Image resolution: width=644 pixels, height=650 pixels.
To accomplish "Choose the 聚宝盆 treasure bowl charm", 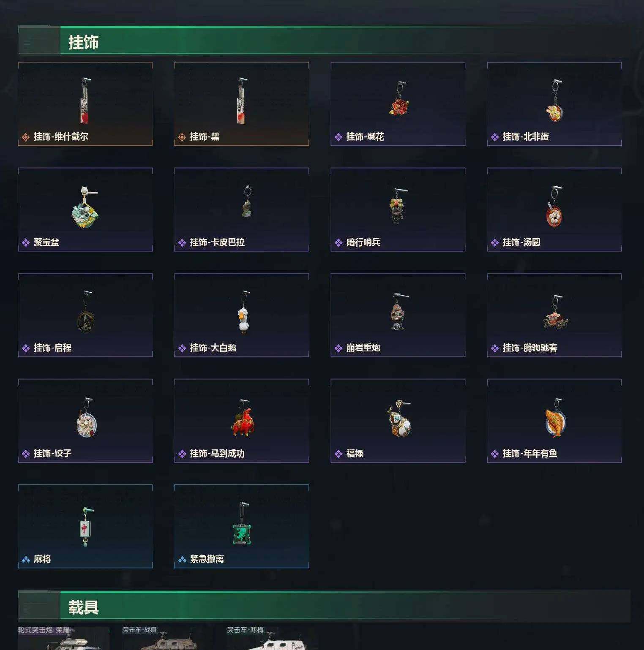I will (x=85, y=207).
